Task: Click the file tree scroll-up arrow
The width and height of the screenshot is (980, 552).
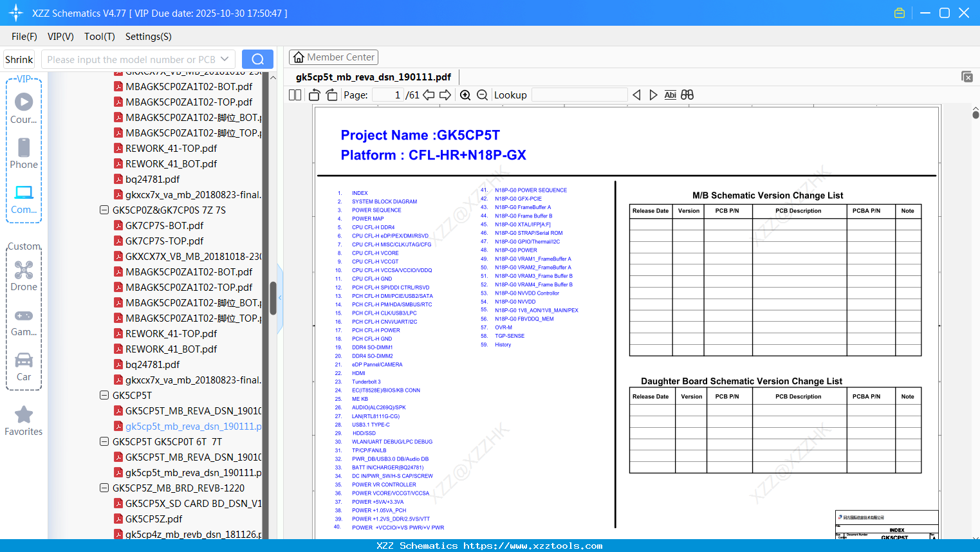Action: pos(273,77)
